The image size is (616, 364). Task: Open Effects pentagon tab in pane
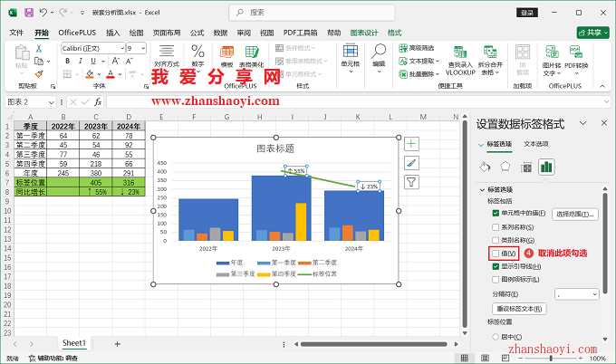tap(505, 168)
